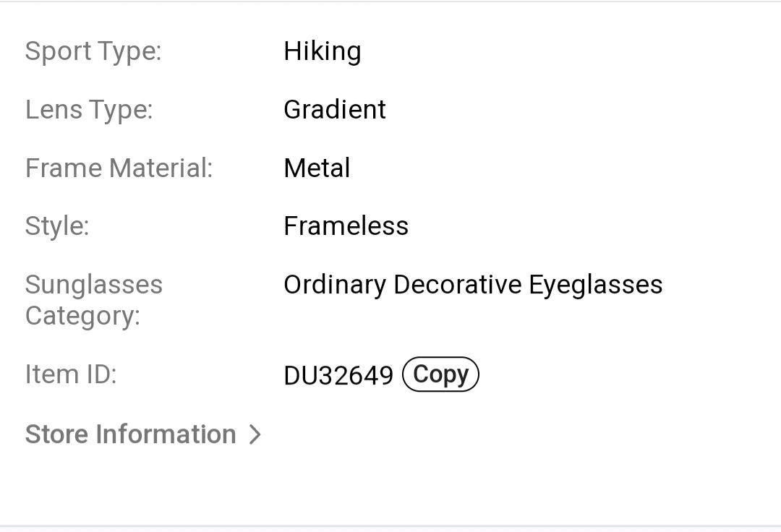Screen dimensions: 781x532
Task: Tap the Store Information text label
Action: click(x=130, y=434)
